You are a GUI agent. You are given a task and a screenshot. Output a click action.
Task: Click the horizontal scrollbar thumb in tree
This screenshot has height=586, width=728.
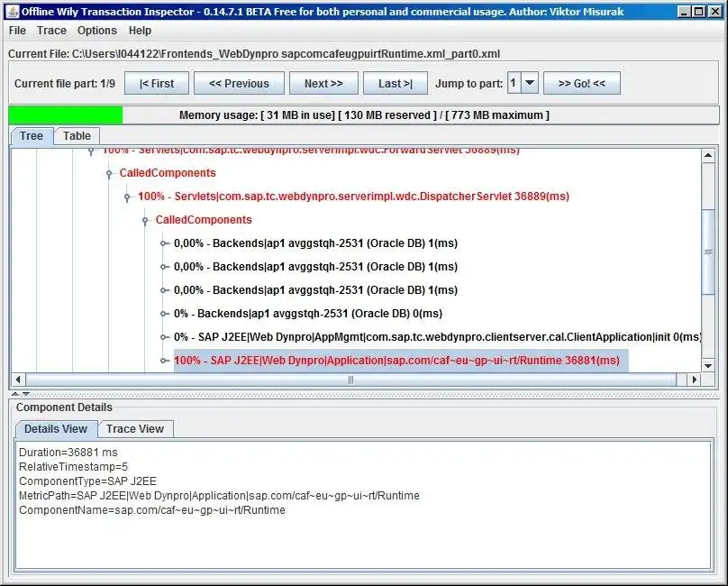tap(351, 380)
